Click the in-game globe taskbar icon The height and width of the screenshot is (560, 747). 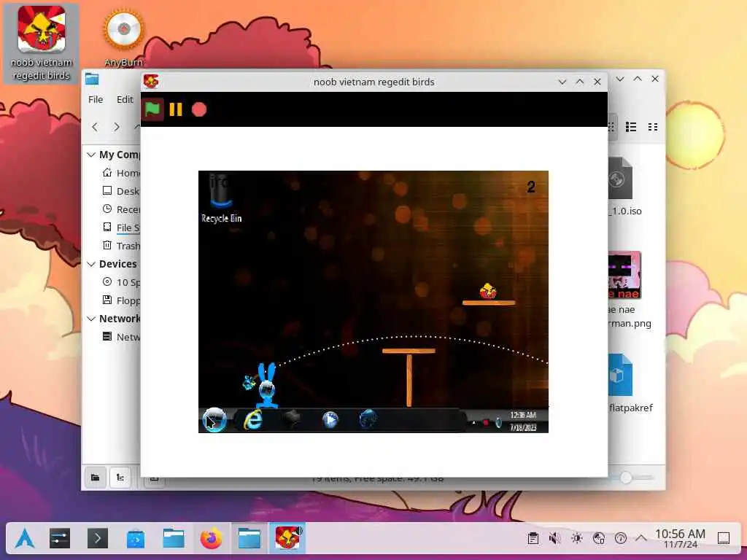click(368, 419)
